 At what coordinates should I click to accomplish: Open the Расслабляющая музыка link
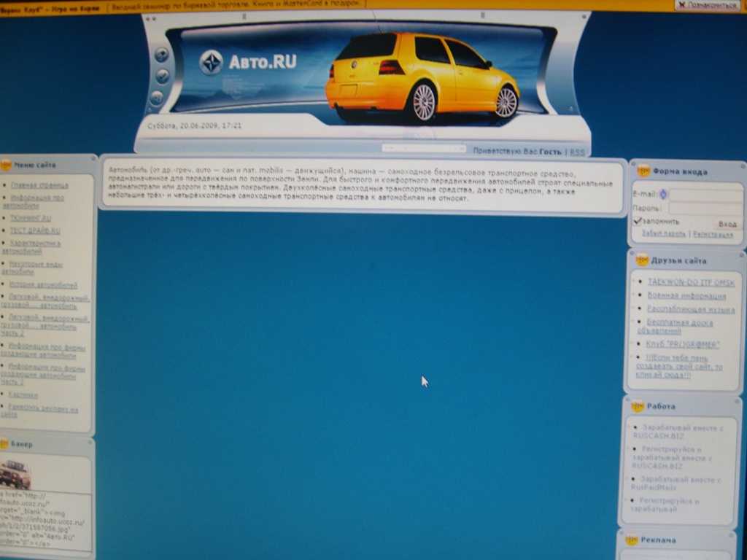click(x=691, y=309)
